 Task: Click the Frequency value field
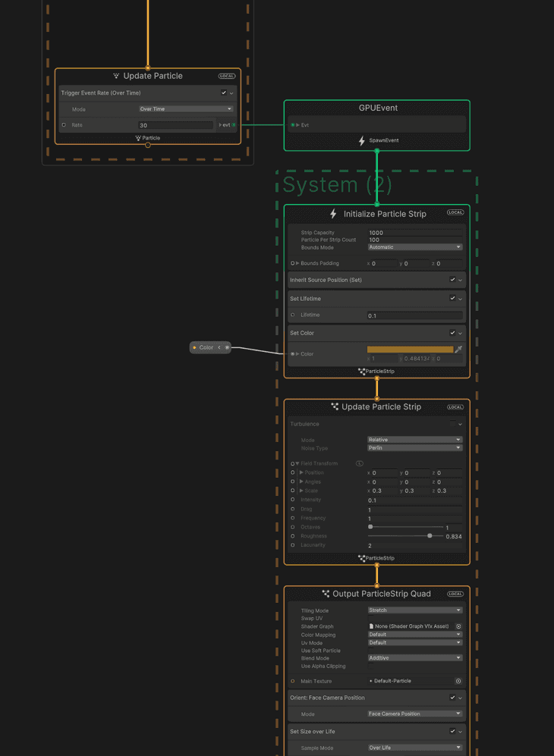[415, 519]
